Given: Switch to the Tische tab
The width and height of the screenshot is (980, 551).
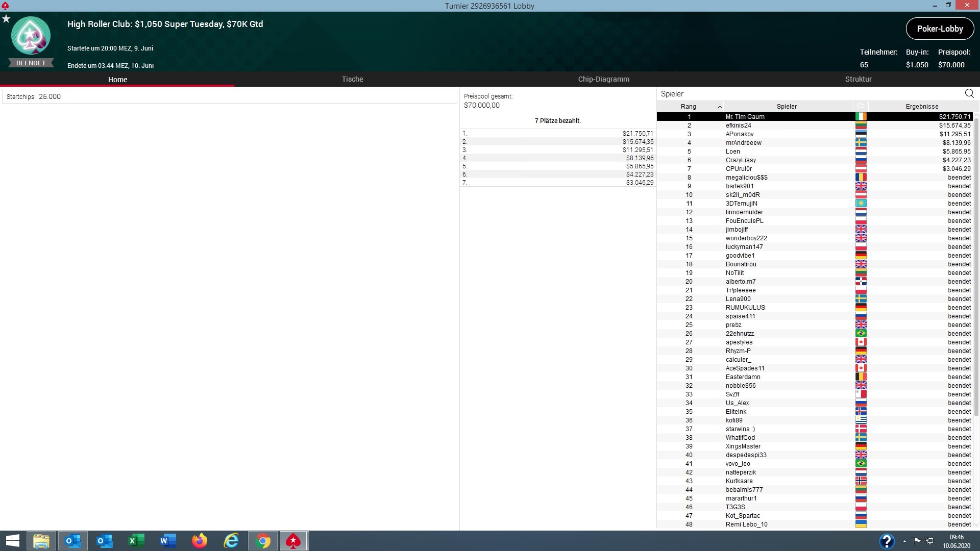Looking at the screenshot, I should pyautogui.click(x=352, y=79).
